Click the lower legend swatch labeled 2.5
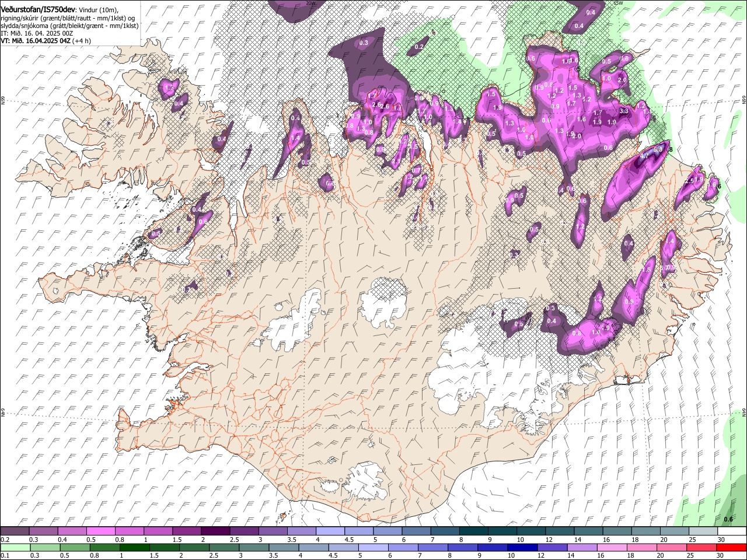This screenshot has height=560, width=747. click(224, 547)
